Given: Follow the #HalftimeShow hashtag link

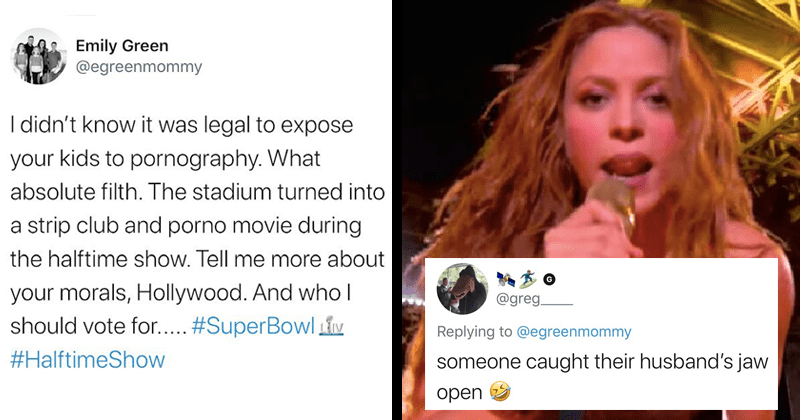Looking at the screenshot, I should click(88, 360).
